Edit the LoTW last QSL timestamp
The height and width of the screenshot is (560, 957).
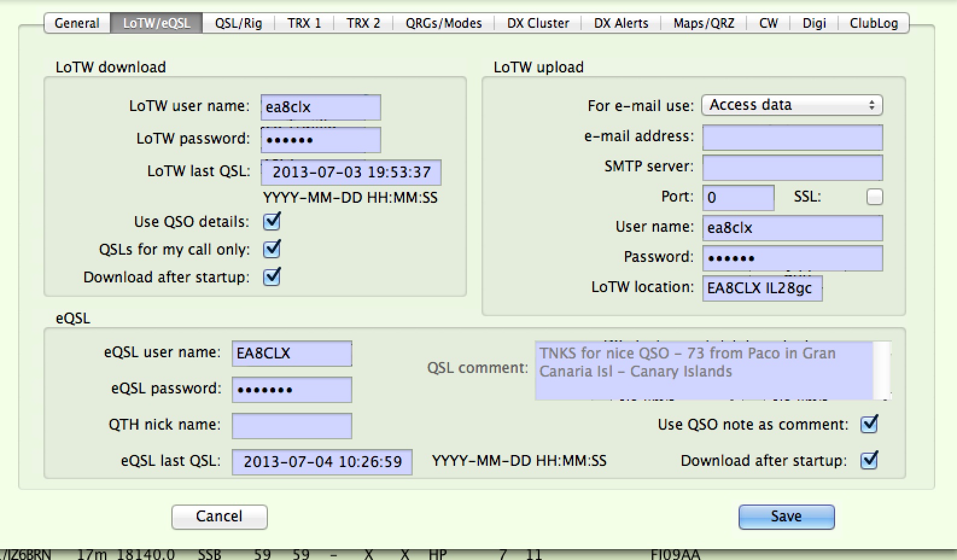[x=351, y=173]
